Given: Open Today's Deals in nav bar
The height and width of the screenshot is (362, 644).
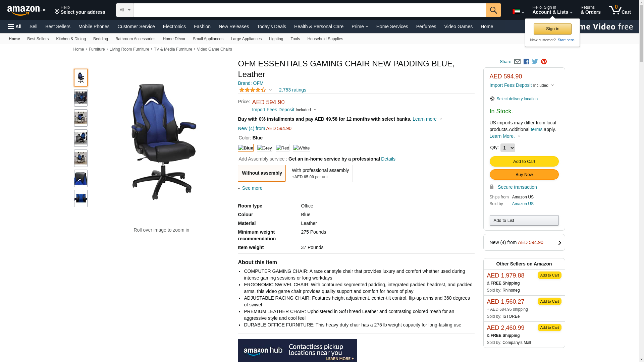Looking at the screenshot, I should (271, 26).
